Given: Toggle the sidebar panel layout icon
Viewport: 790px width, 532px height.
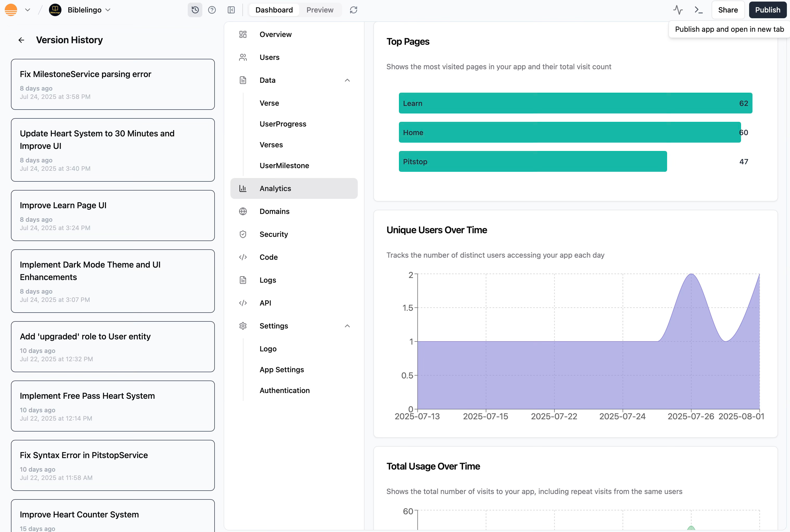Looking at the screenshot, I should (231, 10).
